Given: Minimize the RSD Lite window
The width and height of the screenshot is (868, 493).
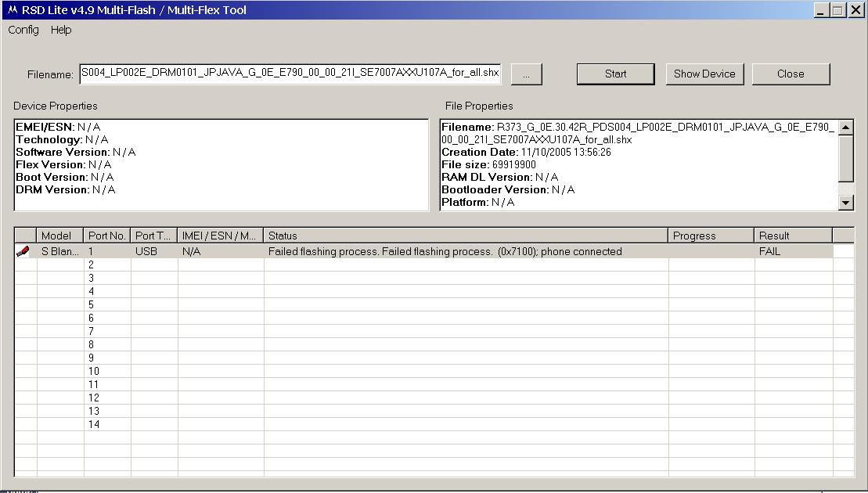Looking at the screenshot, I should tap(821, 10).
